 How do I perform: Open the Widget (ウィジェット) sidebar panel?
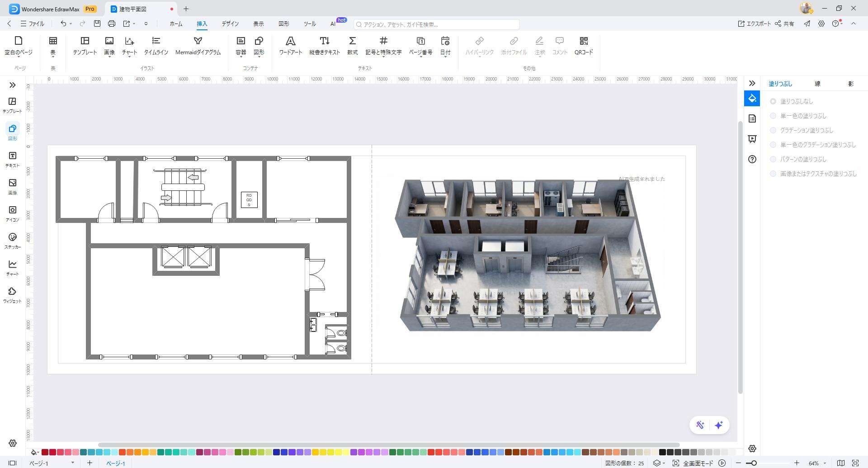click(13, 295)
